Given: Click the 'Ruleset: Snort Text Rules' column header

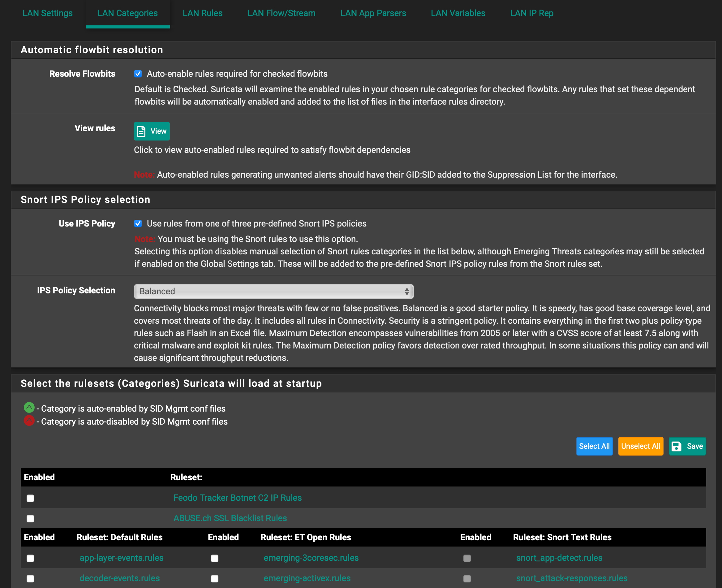Looking at the screenshot, I should tap(562, 537).
